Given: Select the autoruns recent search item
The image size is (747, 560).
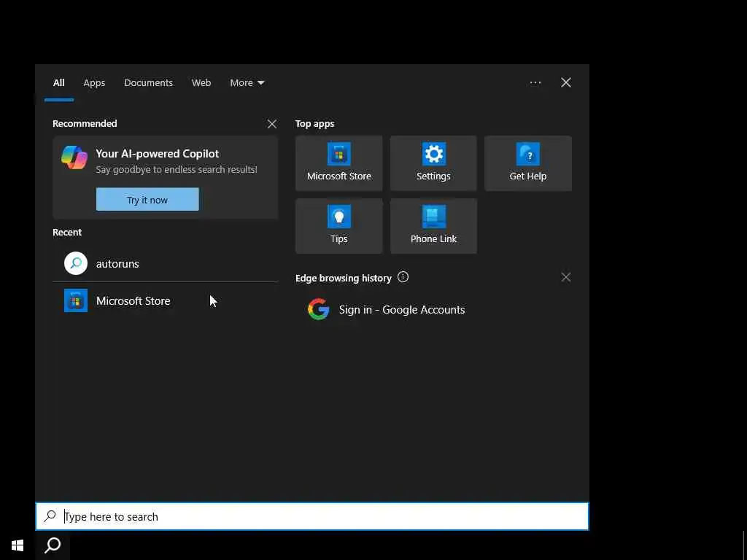Looking at the screenshot, I should (165, 263).
